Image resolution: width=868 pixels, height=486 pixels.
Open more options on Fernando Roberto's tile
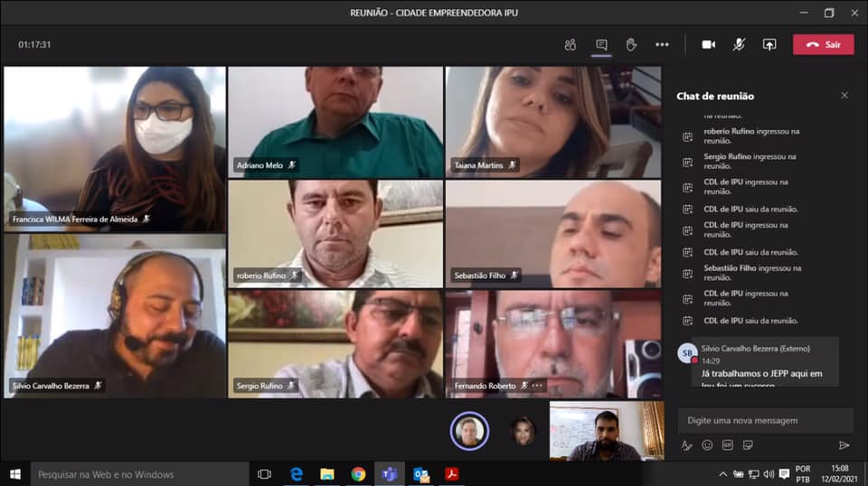(538, 386)
